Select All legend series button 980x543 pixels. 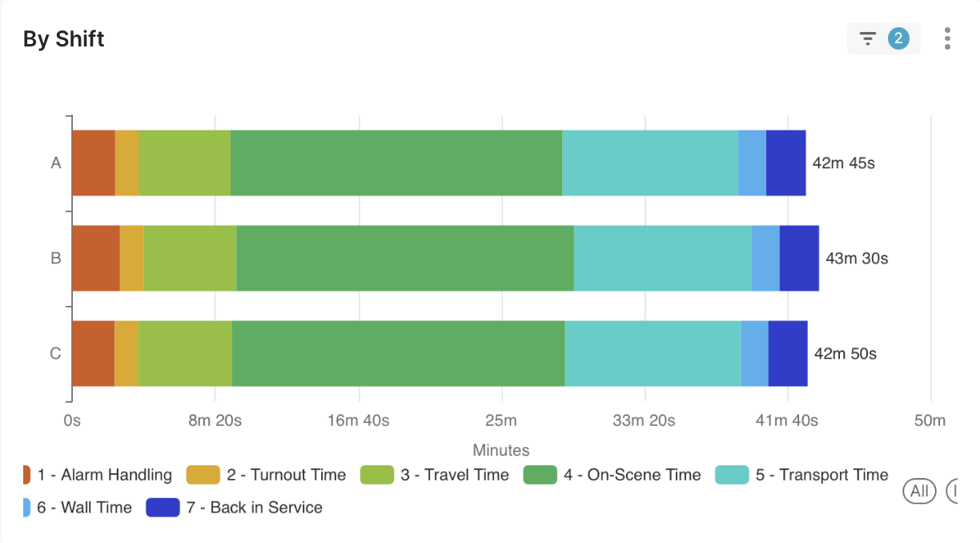tap(919, 490)
